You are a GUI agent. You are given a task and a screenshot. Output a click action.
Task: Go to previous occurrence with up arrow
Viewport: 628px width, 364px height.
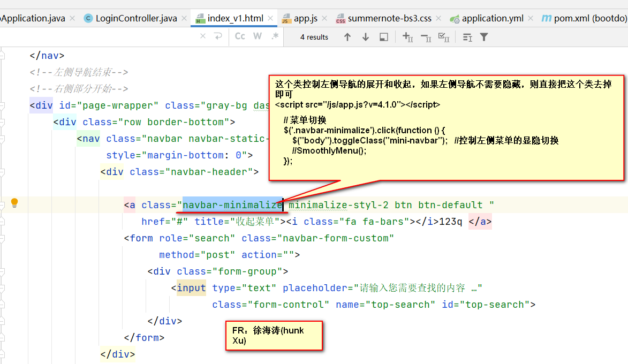[347, 37]
